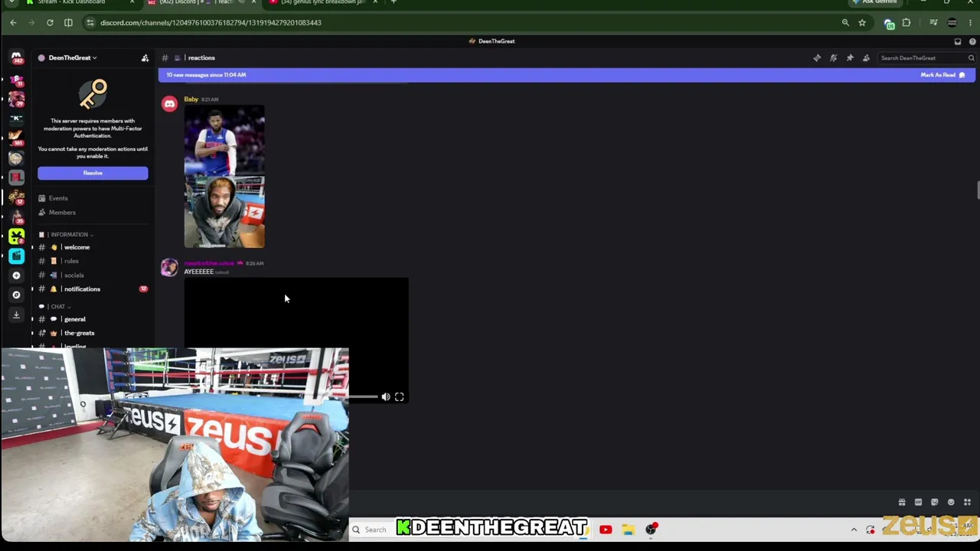Click the 10 new messages banner
The height and width of the screenshot is (551, 980).
pyautogui.click(x=567, y=75)
